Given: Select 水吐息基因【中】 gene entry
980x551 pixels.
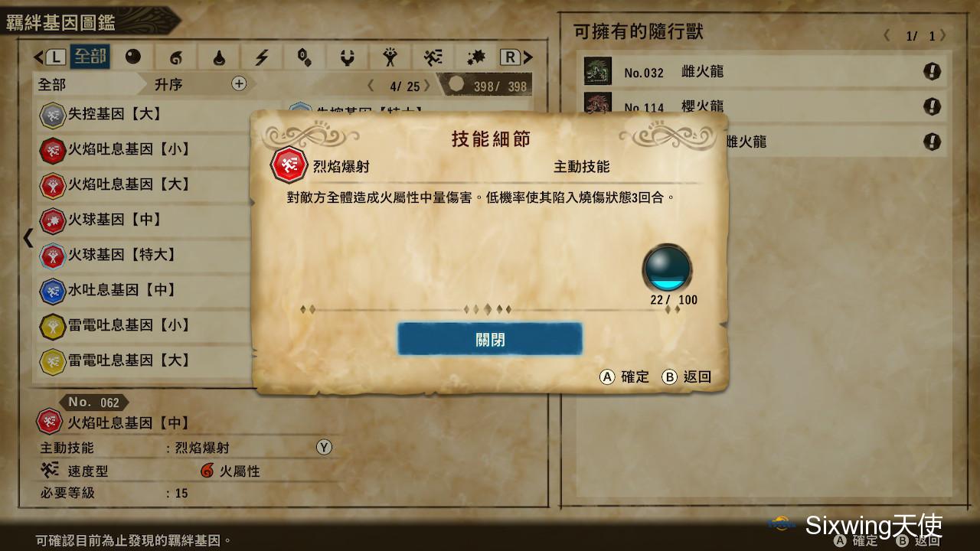Looking at the screenshot, I should [x=144, y=290].
